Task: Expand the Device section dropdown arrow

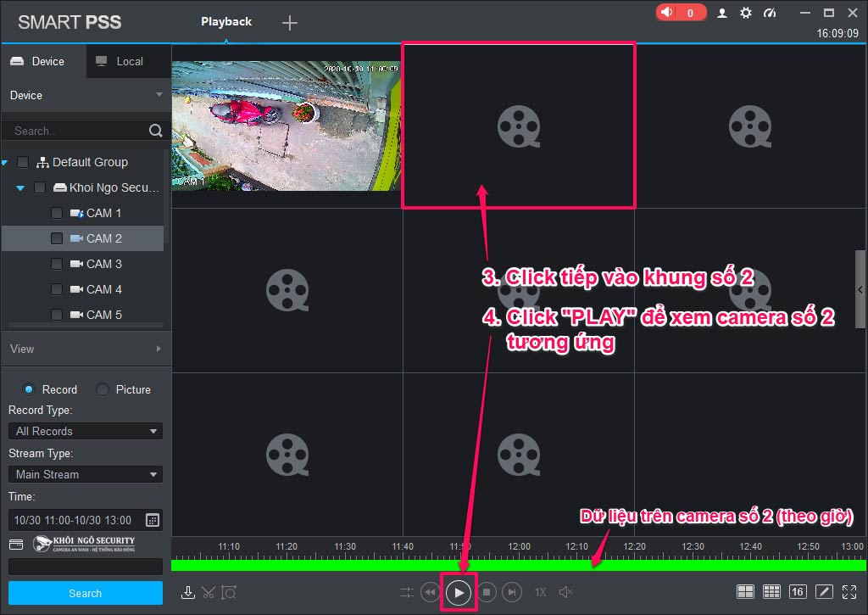Action: pyautogui.click(x=159, y=95)
